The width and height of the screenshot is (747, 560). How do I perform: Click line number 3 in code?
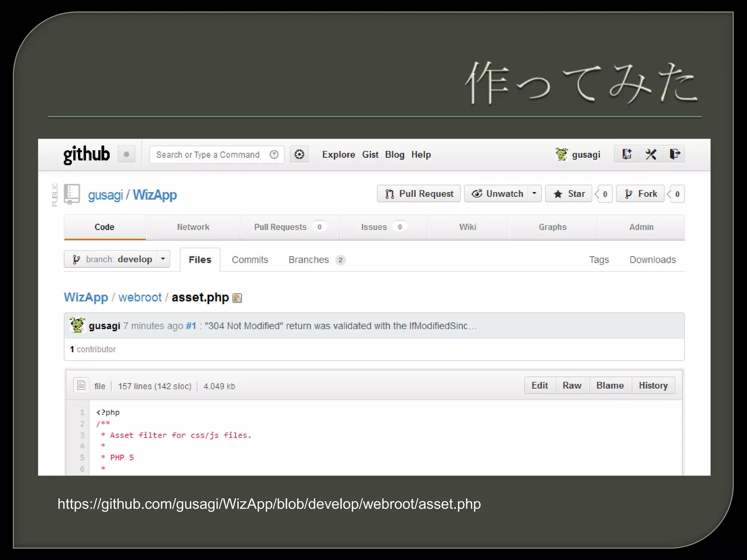[82, 435]
